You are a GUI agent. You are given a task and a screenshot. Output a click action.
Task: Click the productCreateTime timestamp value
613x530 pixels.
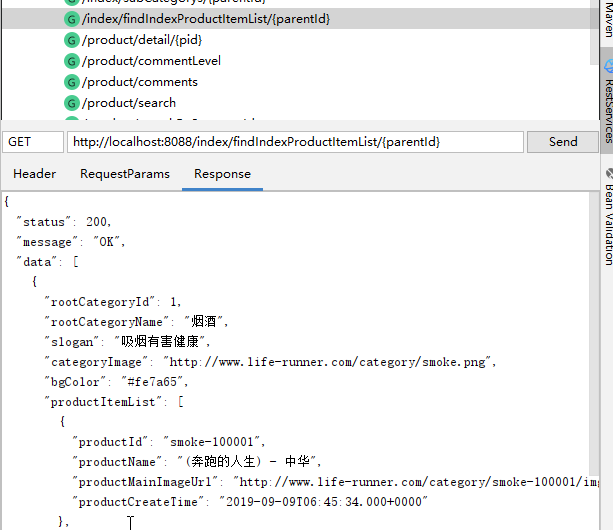click(324, 501)
